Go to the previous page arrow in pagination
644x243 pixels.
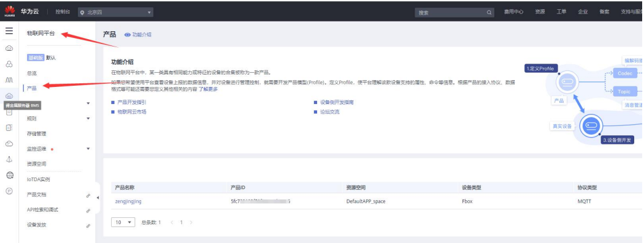172,222
